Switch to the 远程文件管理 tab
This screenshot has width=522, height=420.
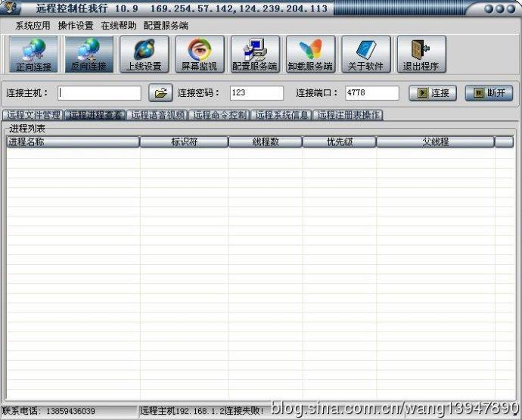click(x=33, y=116)
